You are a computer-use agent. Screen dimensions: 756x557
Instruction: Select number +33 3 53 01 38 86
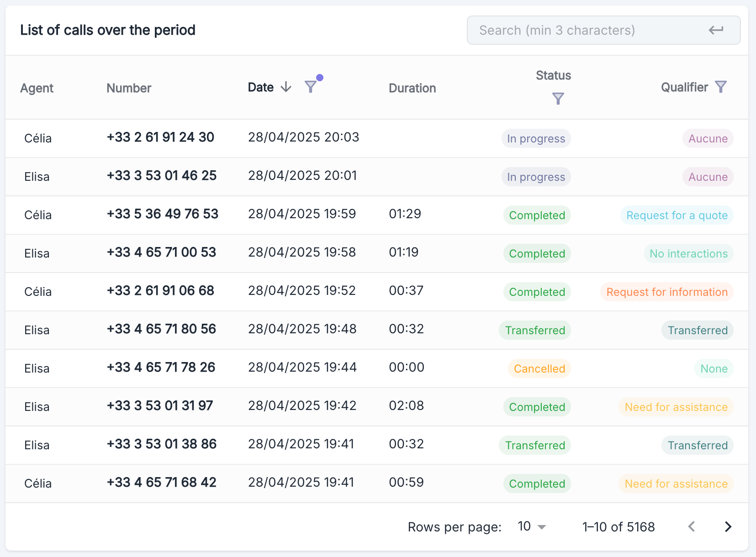[162, 444]
